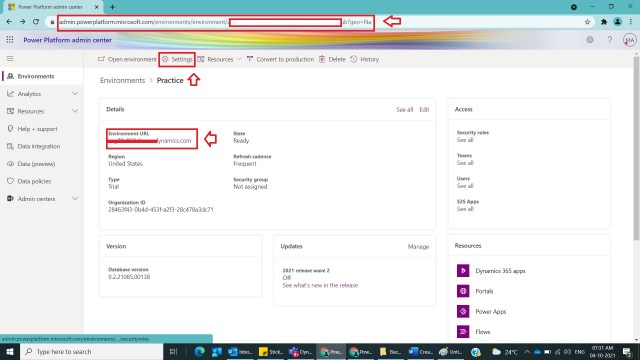Screen dimensions: 640x360
Task: Open environment Settings
Action: tap(177, 59)
